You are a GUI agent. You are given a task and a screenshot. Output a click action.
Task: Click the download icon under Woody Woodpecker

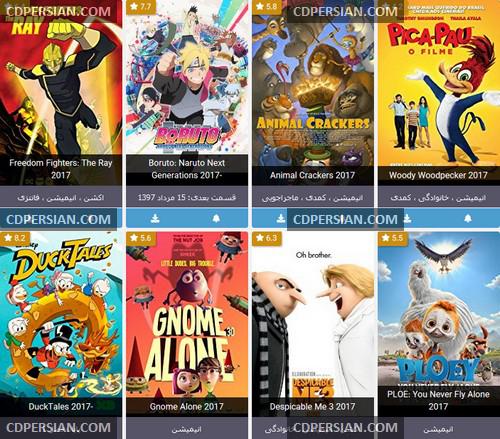point(407,219)
